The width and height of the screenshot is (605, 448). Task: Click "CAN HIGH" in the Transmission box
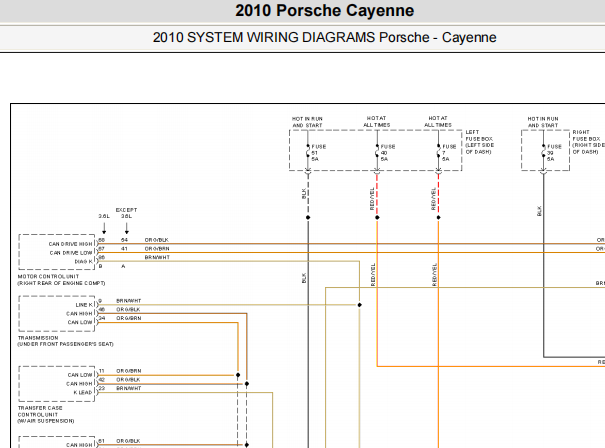point(79,314)
